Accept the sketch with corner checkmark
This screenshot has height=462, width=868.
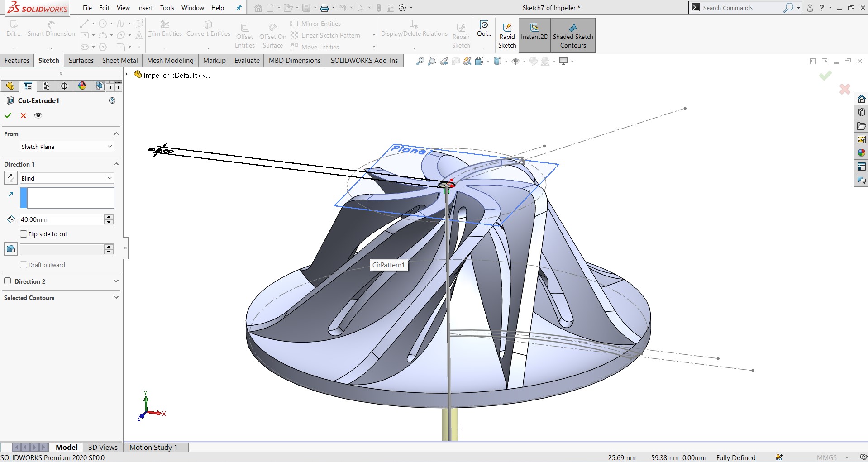tap(825, 76)
